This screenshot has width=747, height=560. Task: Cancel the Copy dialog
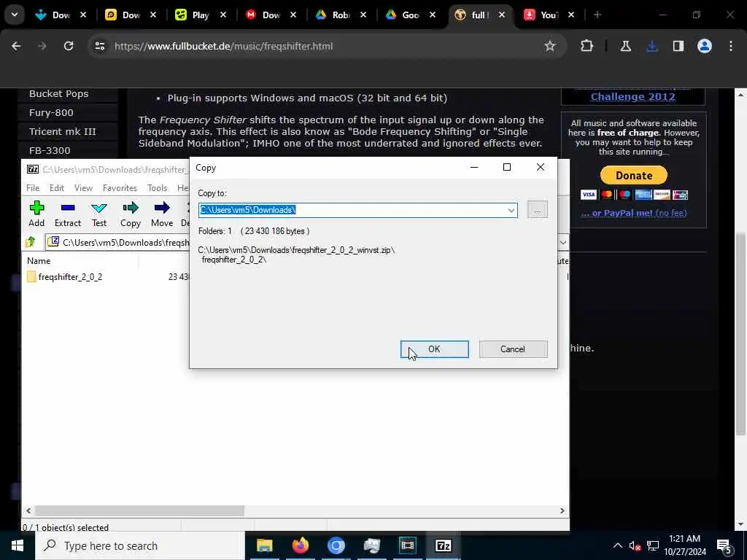pos(513,349)
